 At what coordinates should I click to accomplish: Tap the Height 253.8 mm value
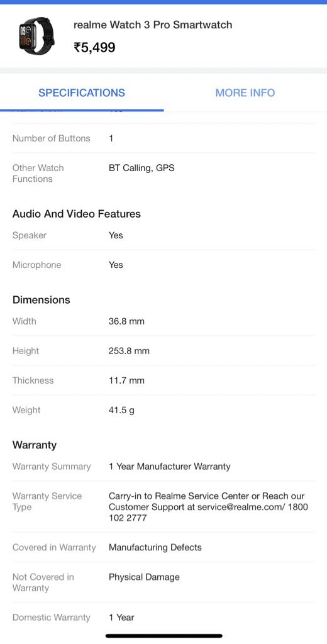129,351
